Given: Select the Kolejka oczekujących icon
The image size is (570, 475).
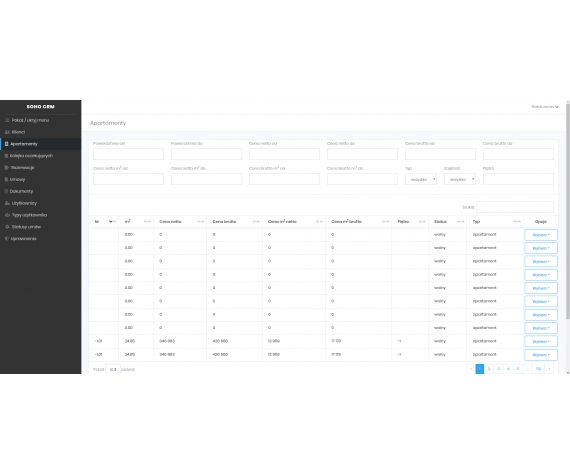Looking at the screenshot, I should pos(6,156).
